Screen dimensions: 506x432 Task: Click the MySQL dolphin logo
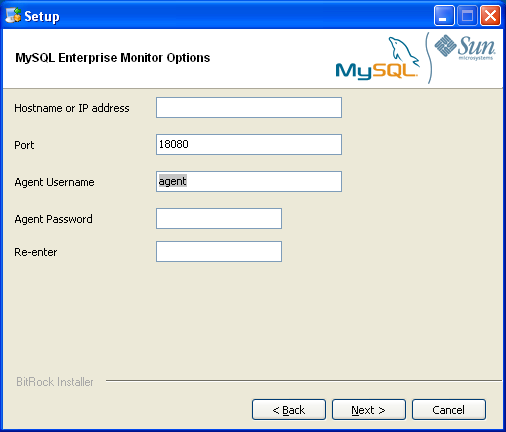377,58
